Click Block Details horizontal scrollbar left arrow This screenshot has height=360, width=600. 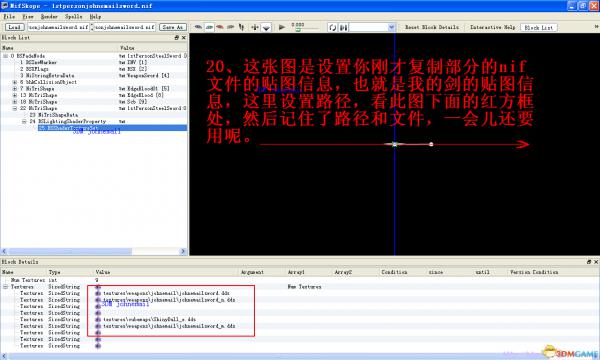click(x=4, y=356)
